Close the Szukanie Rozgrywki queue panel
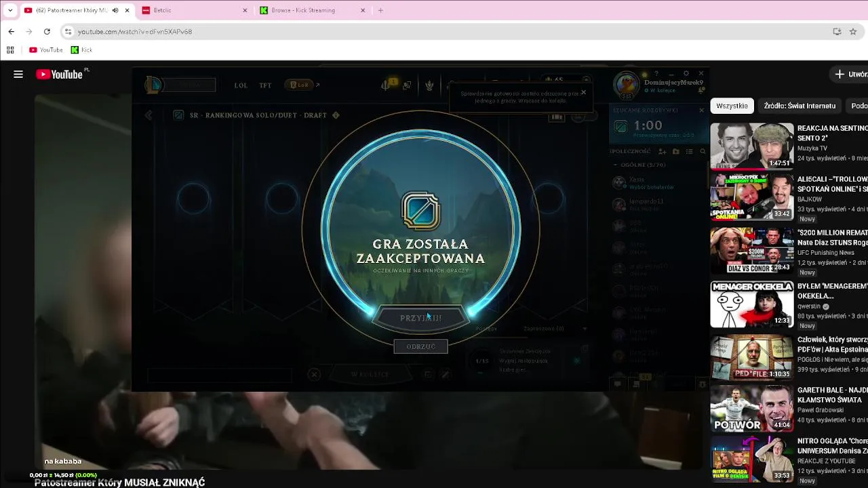 point(702,110)
